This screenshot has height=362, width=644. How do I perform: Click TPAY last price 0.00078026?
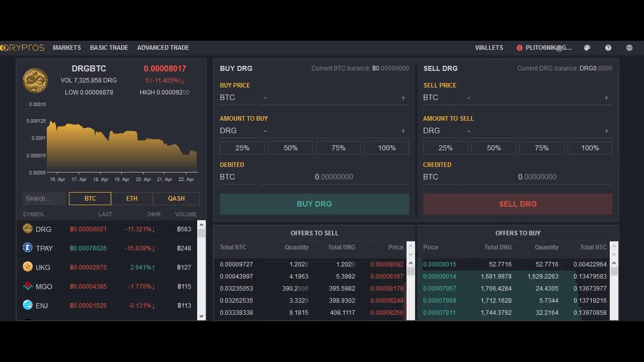point(88,248)
